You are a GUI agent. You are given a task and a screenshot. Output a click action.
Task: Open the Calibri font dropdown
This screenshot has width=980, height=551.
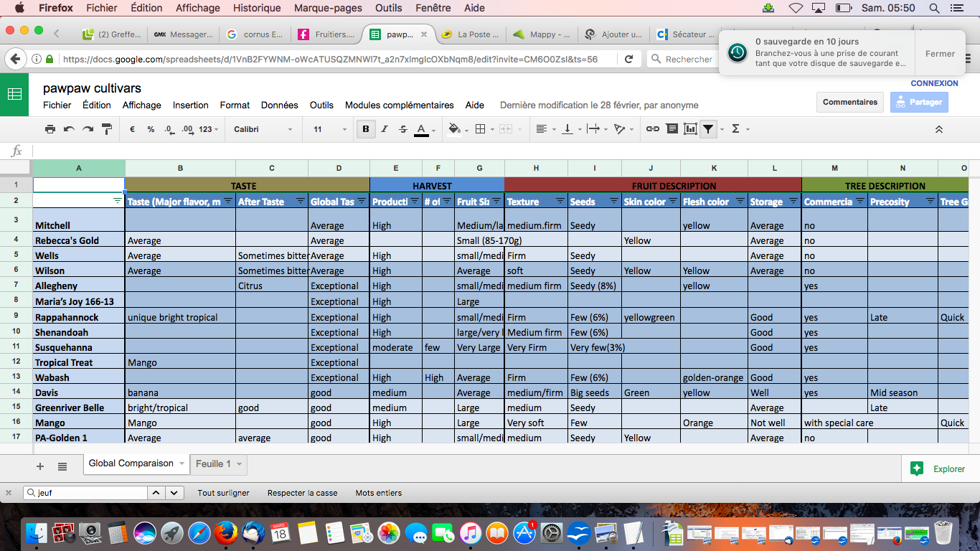[263, 129]
